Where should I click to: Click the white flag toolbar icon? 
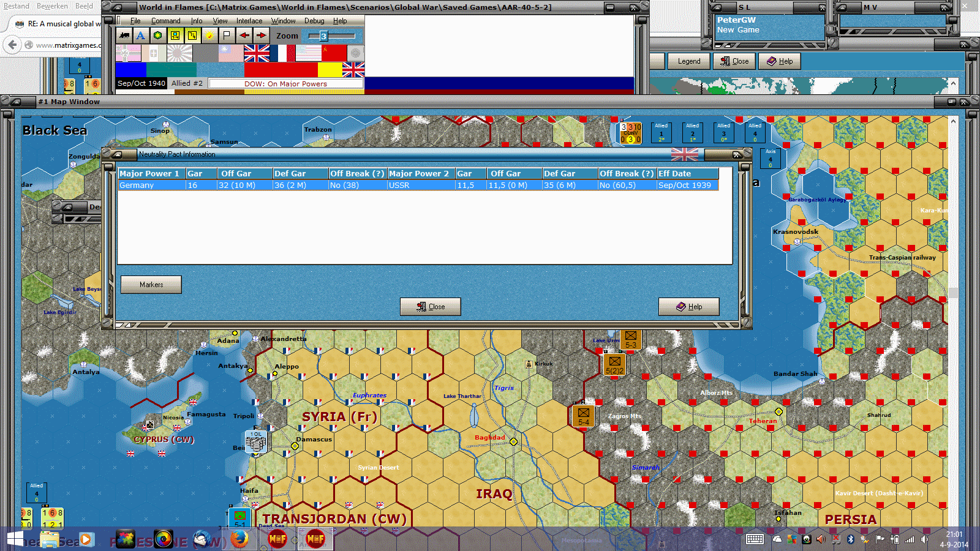click(x=227, y=36)
